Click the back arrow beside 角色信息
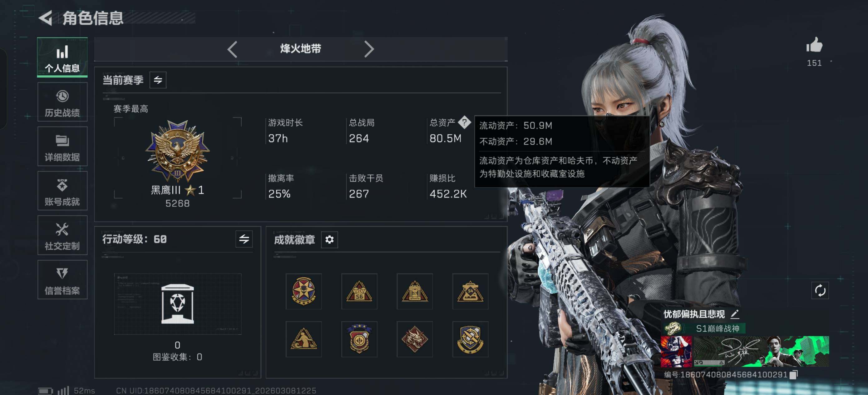 pos(46,18)
